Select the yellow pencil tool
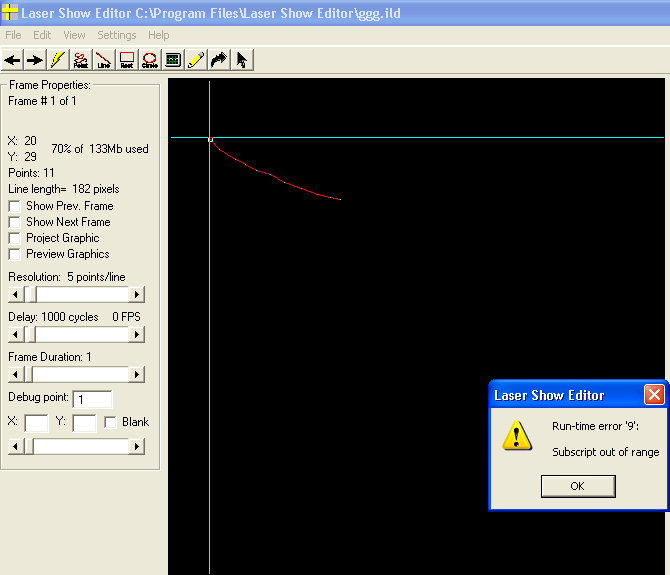The width and height of the screenshot is (670, 575). [196, 60]
